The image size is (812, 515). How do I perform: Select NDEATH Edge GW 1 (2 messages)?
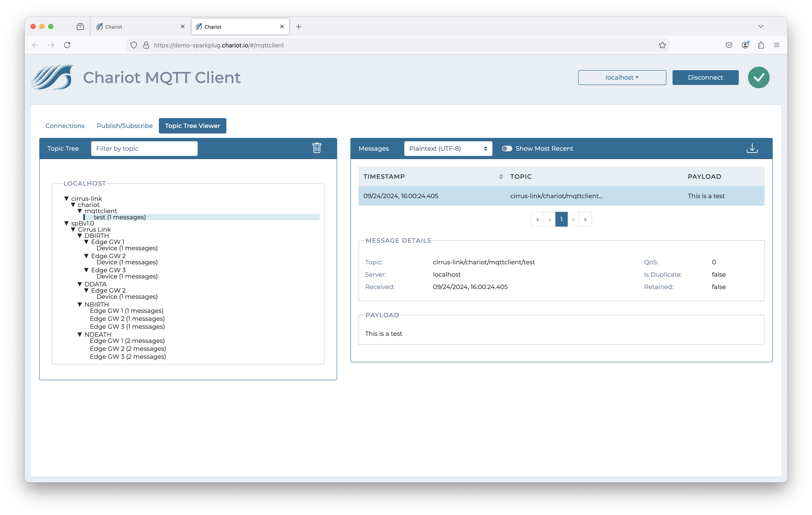[127, 341]
